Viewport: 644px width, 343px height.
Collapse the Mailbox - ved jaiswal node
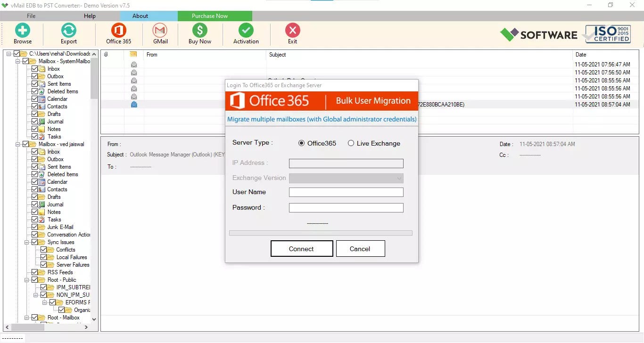click(x=18, y=144)
